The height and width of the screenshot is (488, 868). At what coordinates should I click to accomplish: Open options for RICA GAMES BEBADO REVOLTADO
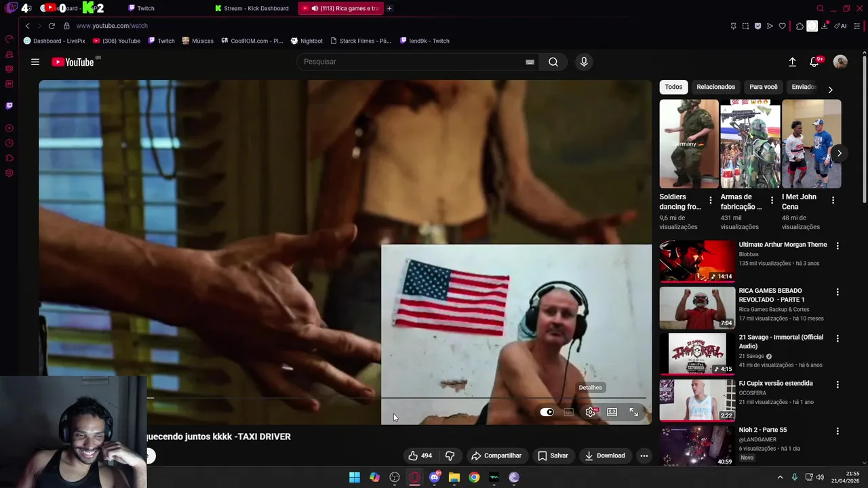point(837,292)
